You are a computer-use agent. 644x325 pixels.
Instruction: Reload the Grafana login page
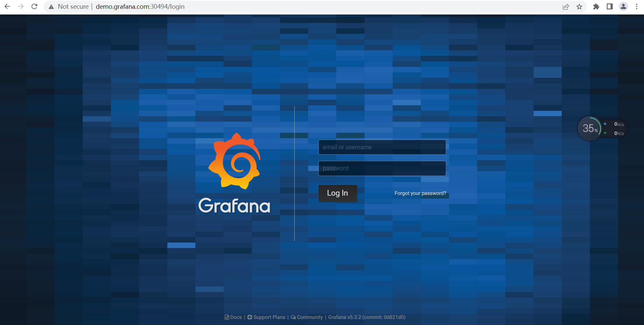click(34, 6)
